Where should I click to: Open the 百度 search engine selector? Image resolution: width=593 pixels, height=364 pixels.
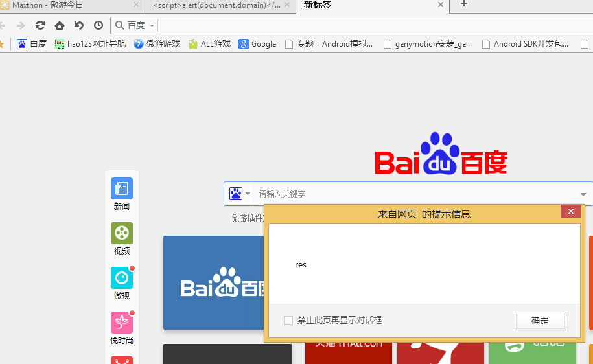pyautogui.click(x=135, y=25)
